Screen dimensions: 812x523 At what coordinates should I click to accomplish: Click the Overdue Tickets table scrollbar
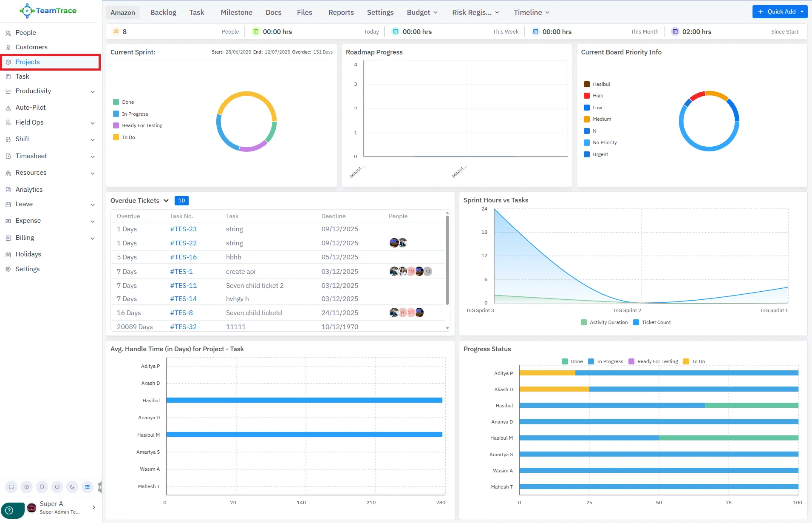pyautogui.click(x=447, y=259)
